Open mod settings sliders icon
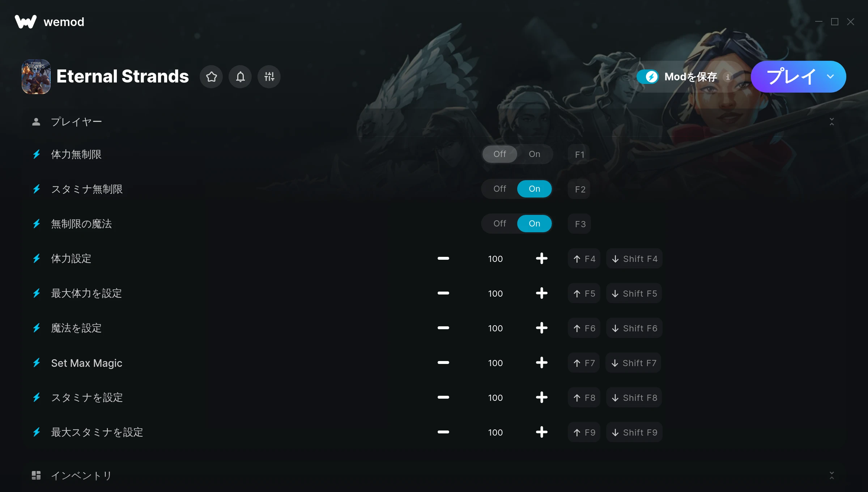 click(x=269, y=77)
